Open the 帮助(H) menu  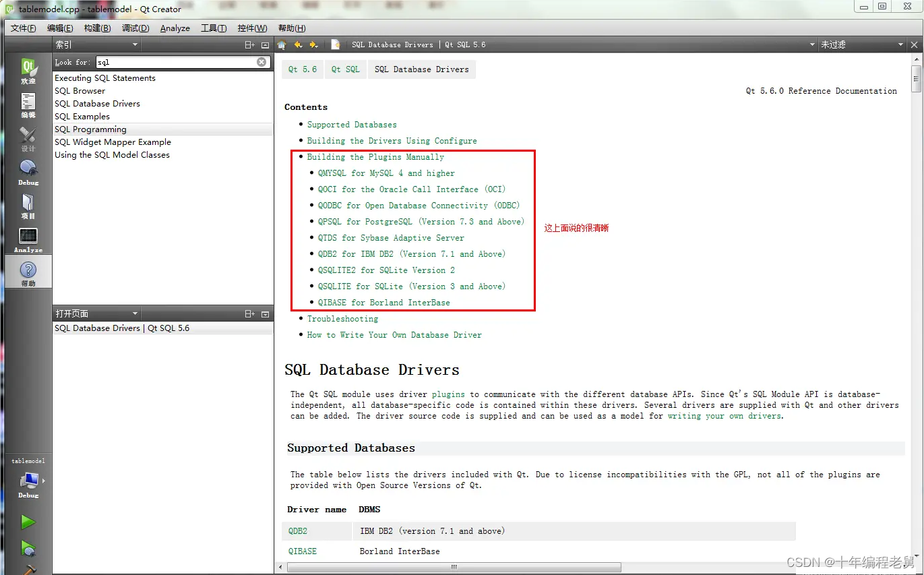pyautogui.click(x=292, y=28)
